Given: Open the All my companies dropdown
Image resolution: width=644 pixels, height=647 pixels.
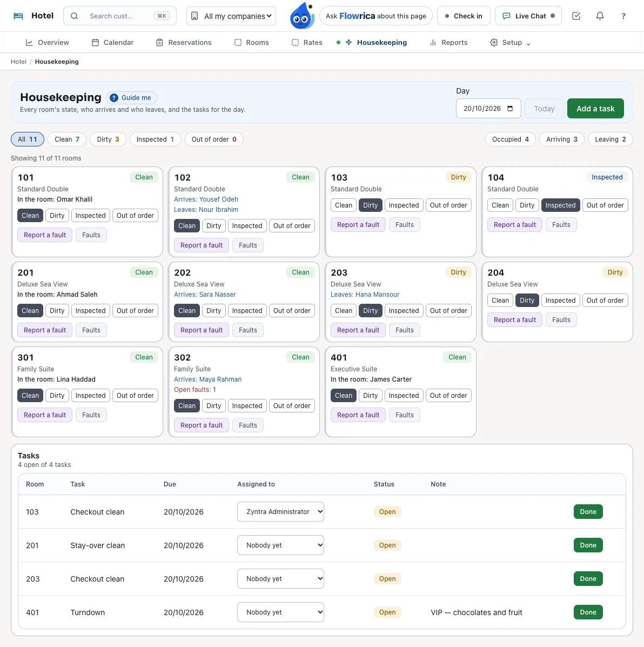Looking at the screenshot, I should tap(231, 16).
